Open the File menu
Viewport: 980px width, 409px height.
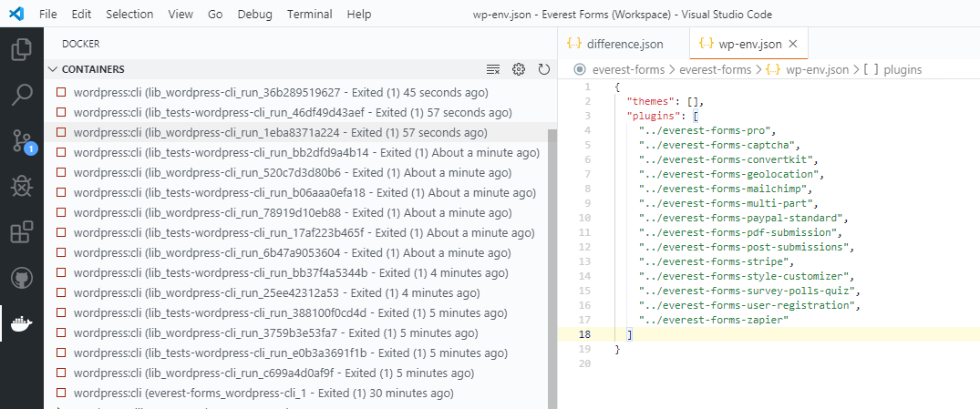(48, 14)
